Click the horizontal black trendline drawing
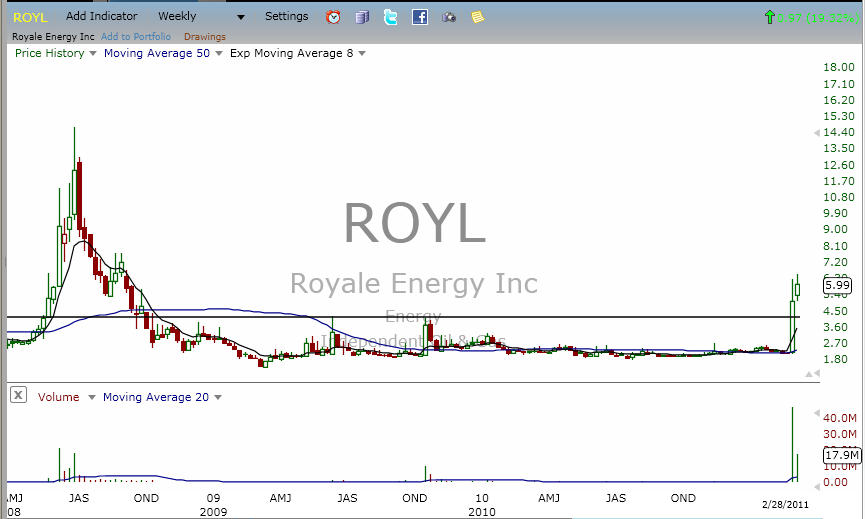 pos(403,317)
